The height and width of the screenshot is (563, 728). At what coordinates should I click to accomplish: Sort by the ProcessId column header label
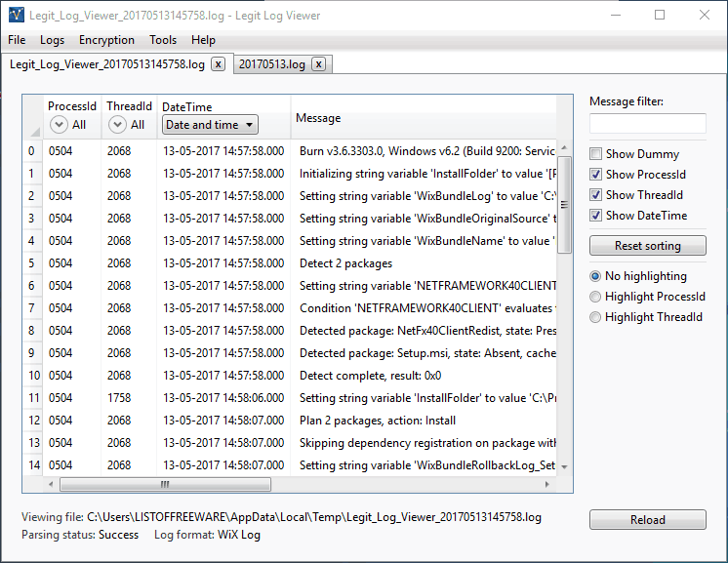click(x=72, y=106)
